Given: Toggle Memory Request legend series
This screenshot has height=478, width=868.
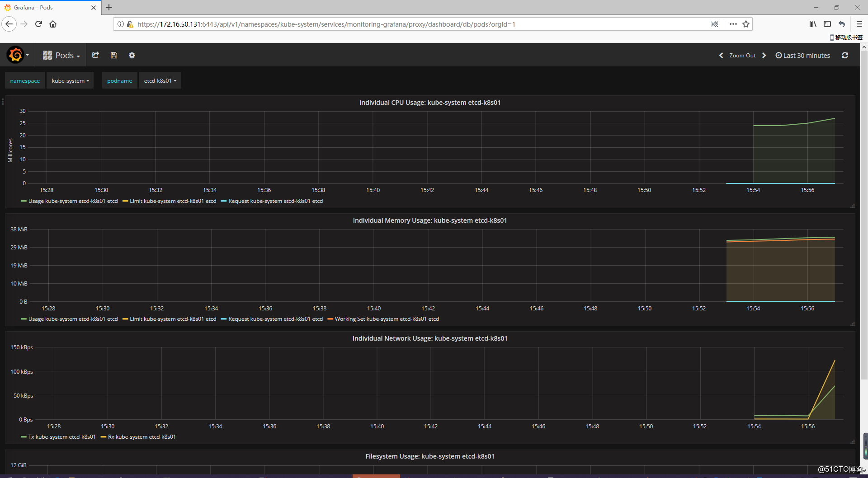Looking at the screenshot, I should 275,319.
